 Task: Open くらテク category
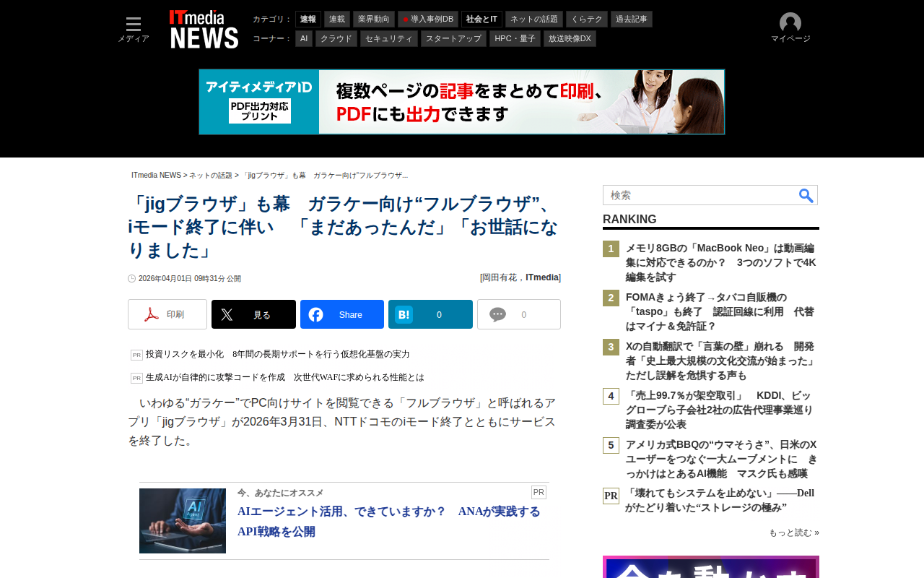tap(587, 20)
